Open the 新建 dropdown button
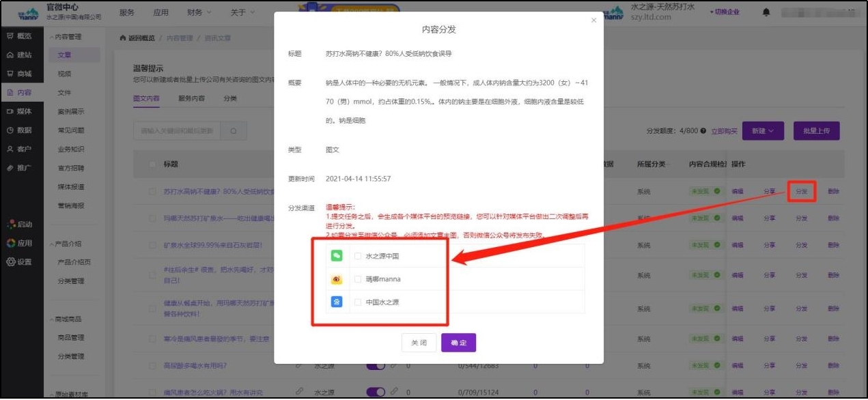Viewport: 868px width, 400px height. click(x=762, y=131)
